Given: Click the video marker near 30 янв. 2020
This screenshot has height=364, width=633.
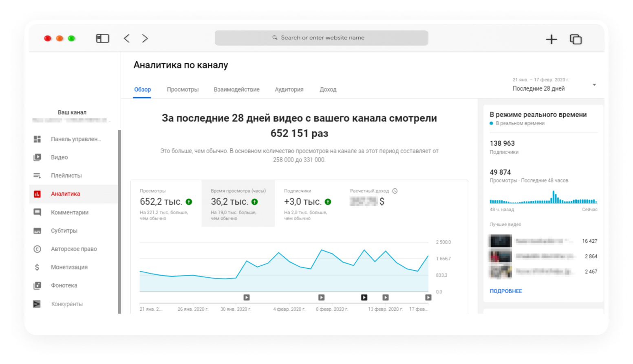Looking at the screenshot, I should point(247,298).
